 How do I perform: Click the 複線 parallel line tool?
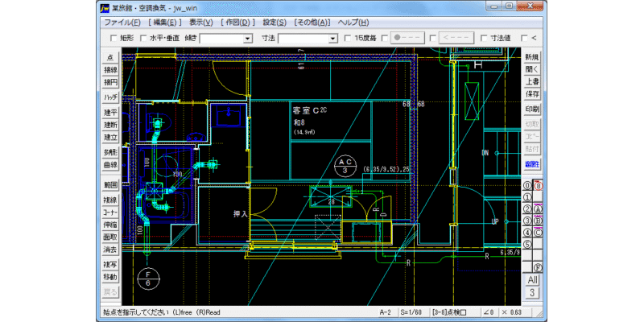click(x=110, y=200)
